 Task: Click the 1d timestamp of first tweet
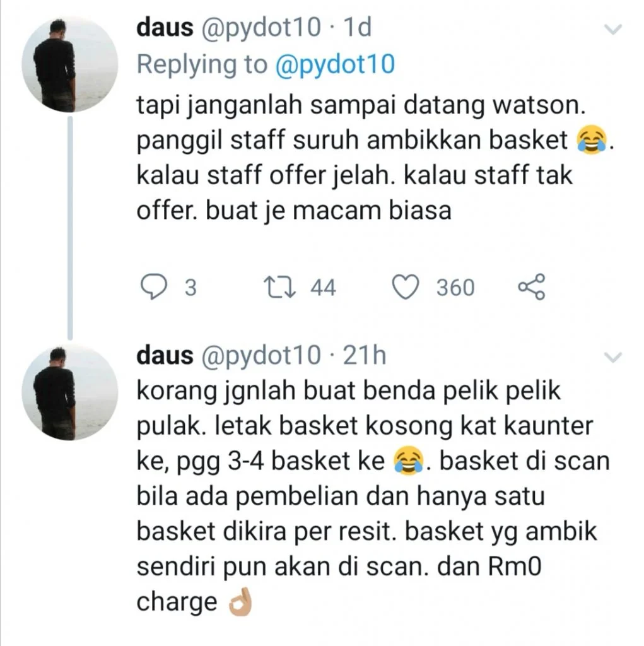(x=358, y=27)
